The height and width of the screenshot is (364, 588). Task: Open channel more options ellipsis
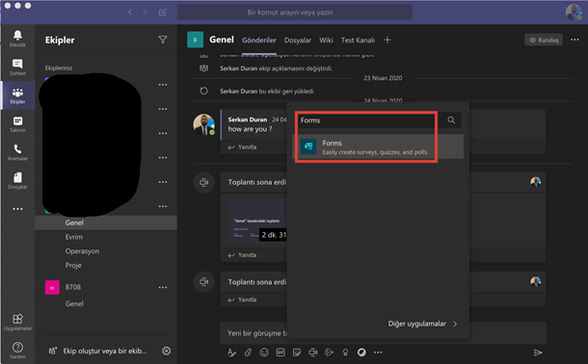575,39
